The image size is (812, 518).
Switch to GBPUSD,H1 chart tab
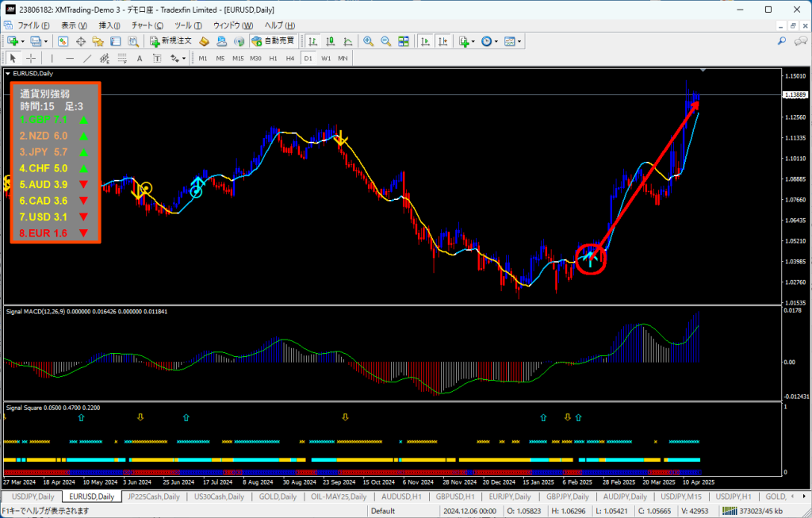[x=455, y=497]
